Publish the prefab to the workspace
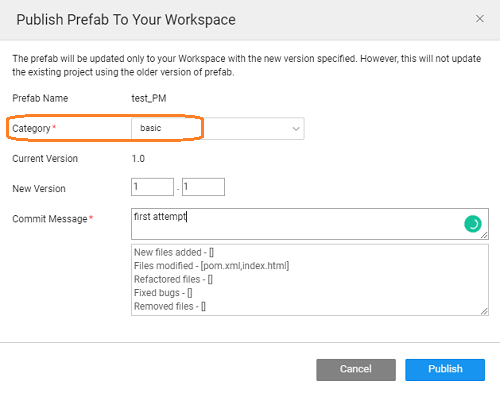This screenshot has height=393, width=500. pyautogui.click(x=445, y=370)
